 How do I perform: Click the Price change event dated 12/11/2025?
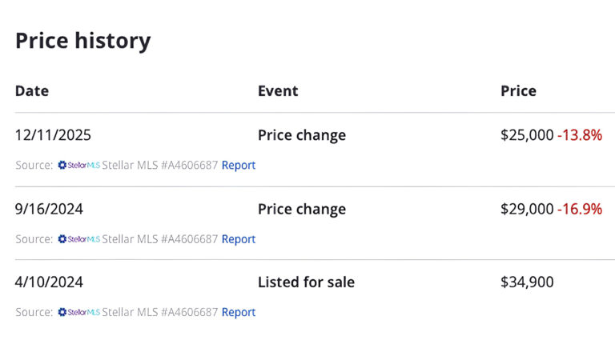click(302, 135)
